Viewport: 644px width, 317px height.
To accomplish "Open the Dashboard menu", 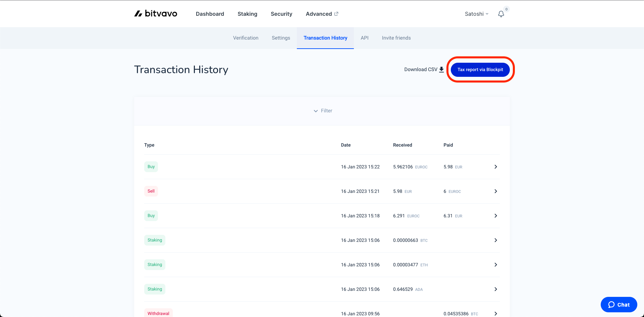I will 210,14.
